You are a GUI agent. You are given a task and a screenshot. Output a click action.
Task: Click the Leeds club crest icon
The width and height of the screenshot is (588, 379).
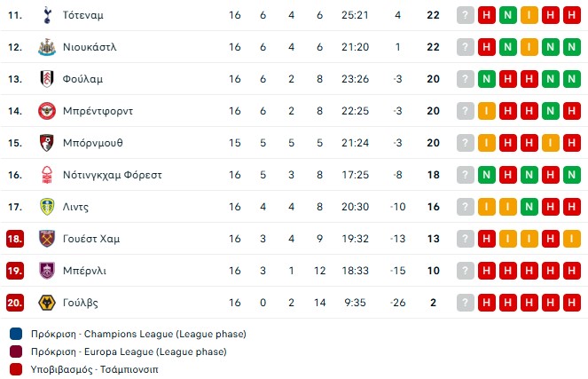coord(46,207)
